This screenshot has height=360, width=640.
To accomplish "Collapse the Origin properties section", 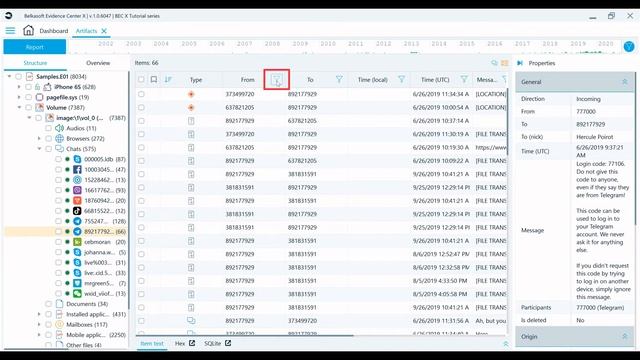I will [x=624, y=336].
